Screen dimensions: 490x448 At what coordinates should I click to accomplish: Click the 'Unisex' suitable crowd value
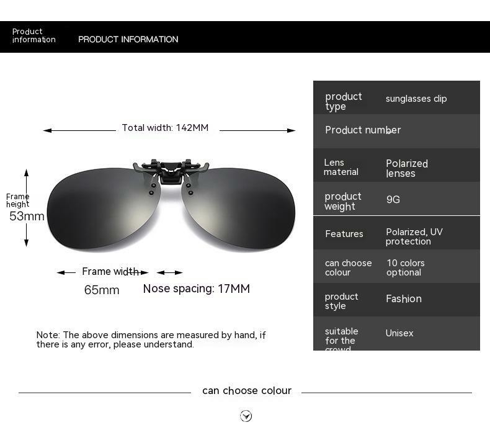399,333
